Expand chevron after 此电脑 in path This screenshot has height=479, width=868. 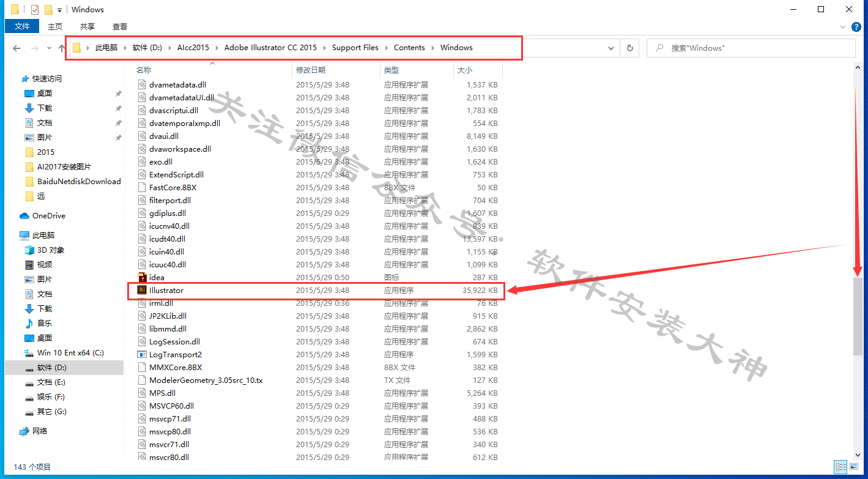point(125,48)
